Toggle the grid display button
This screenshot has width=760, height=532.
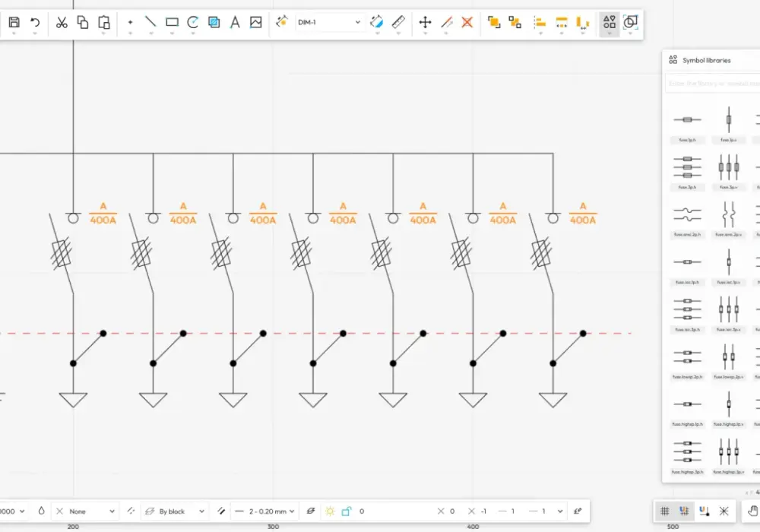tap(665, 511)
